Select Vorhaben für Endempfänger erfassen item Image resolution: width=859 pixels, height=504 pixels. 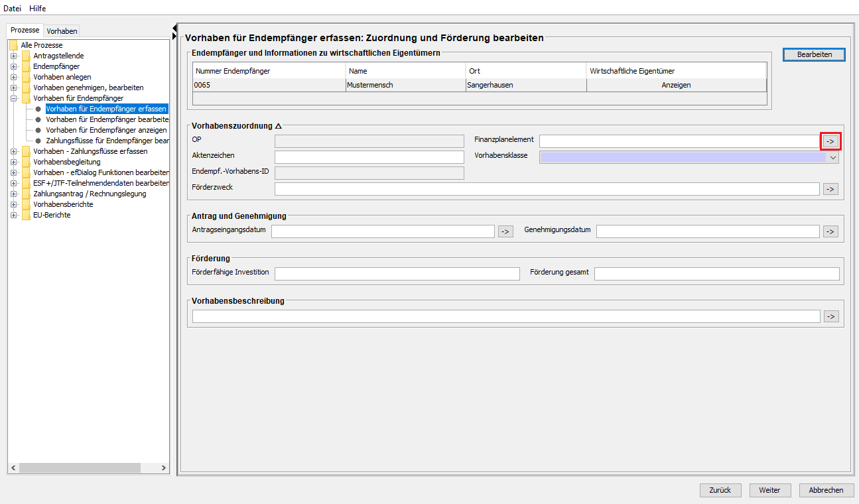coord(106,109)
